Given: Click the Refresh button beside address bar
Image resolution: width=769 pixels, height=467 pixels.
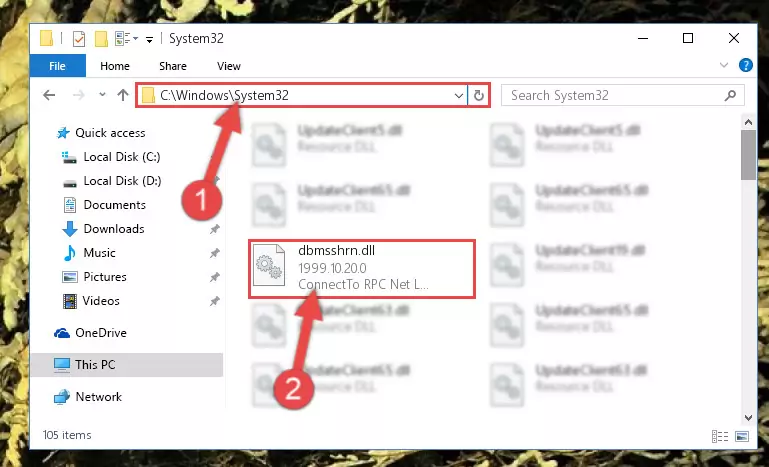Looking at the screenshot, I should (479, 95).
